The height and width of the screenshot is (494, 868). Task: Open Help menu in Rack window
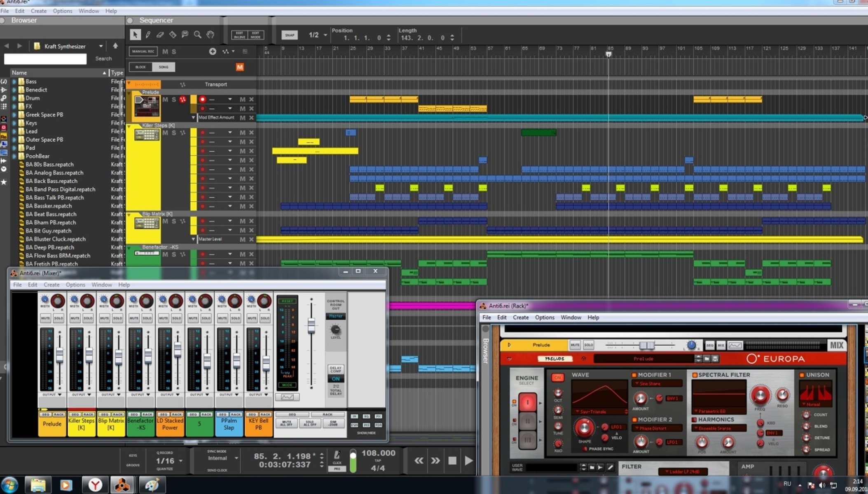(x=593, y=317)
